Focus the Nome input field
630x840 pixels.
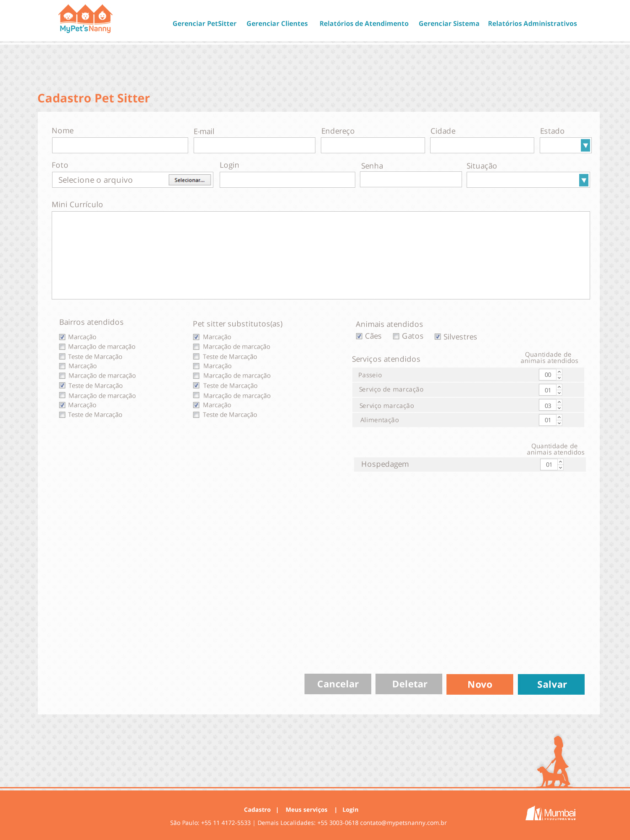120,145
